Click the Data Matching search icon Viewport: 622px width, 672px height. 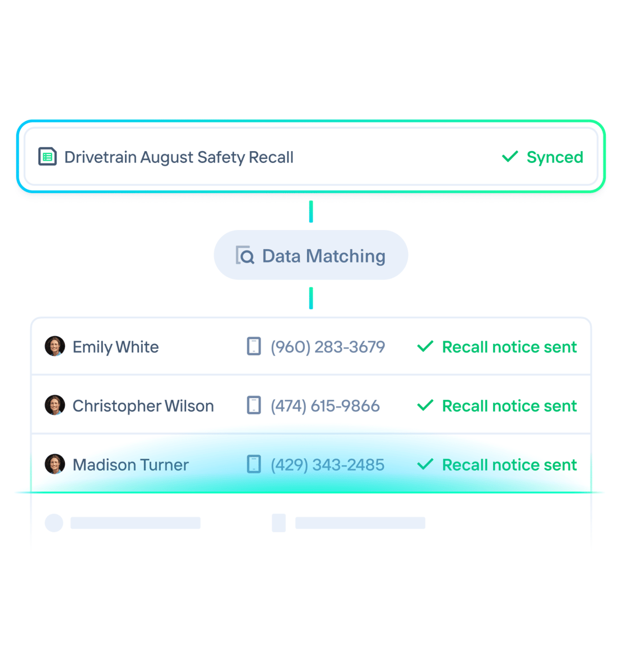click(245, 255)
